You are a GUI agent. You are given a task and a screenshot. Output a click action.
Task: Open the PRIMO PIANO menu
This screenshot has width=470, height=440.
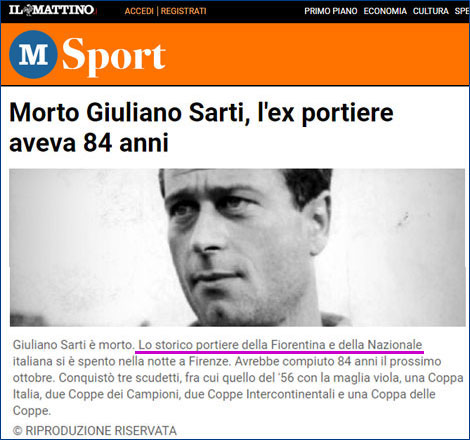tap(330, 11)
